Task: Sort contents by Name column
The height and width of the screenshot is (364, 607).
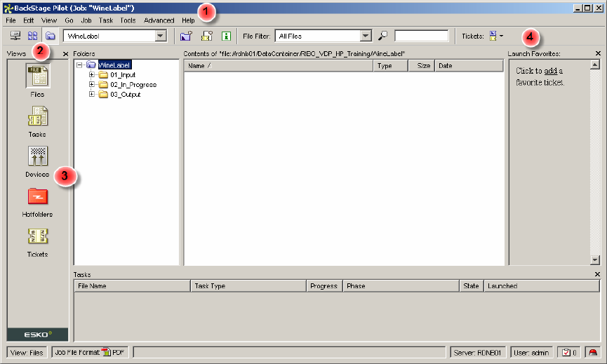Action: click(279, 66)
